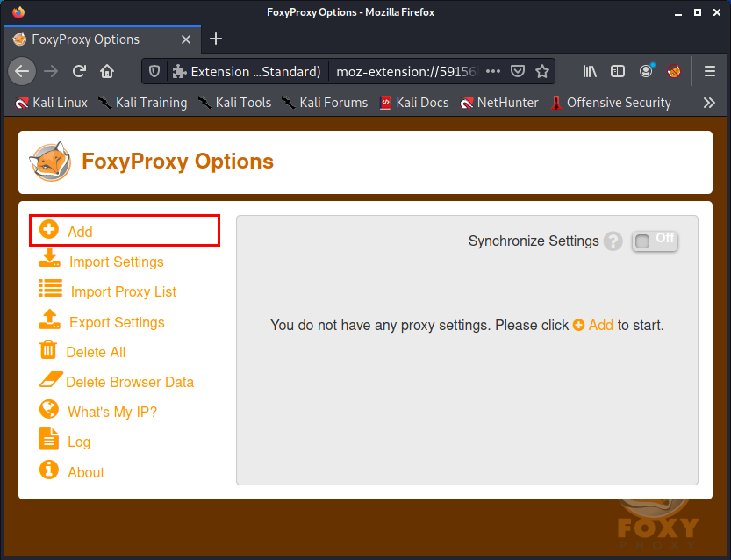The width and height of the screenshot is (731, 560).
Task: Click the Delete Browser Data eraser icon
Action: coord(51,379)
